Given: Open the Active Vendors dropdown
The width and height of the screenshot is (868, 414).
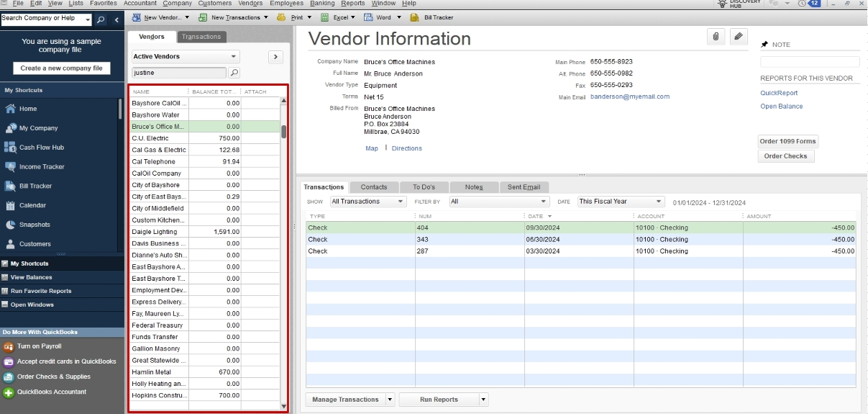Looking at the screenshot, I should [x=186, y=56].
